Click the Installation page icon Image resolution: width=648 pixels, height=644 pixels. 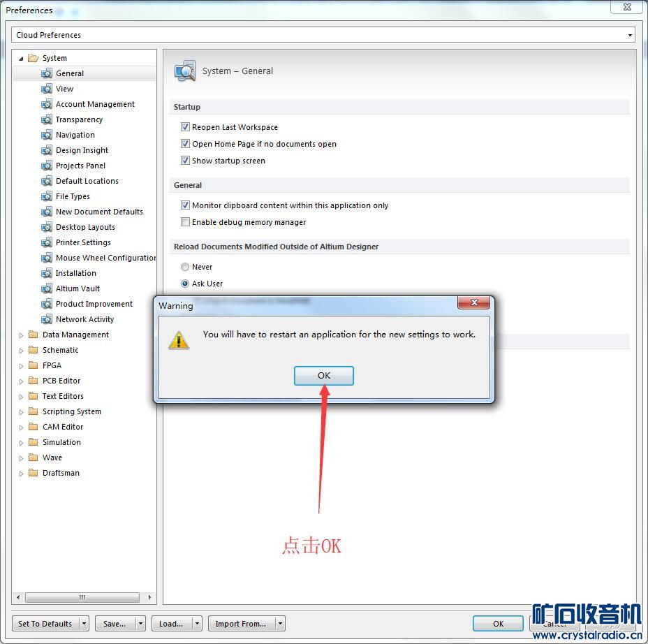[47, 273]
